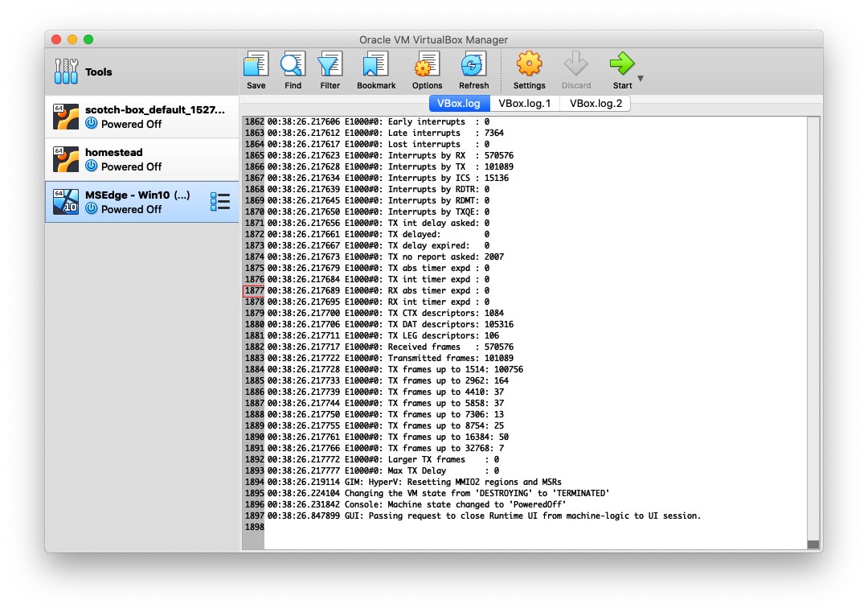Click line 'Changing the VM state from DESTROYING'
The image size is (868, 612).
point(439,494)
